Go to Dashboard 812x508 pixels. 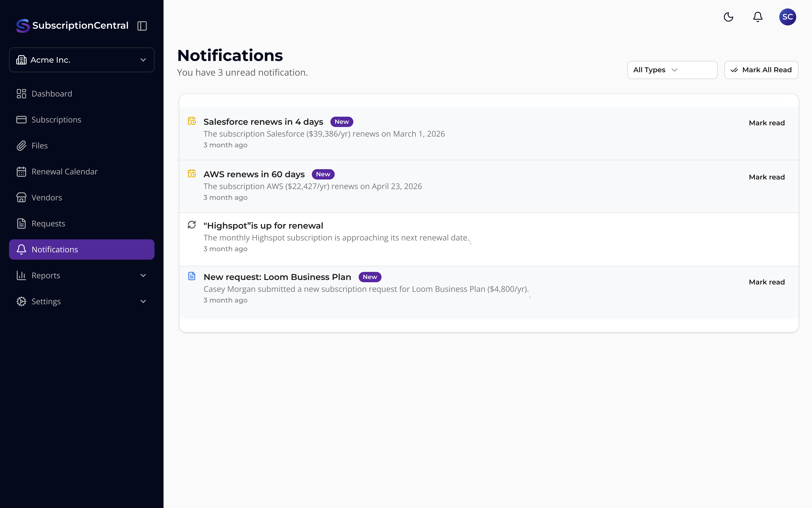click(x=82, y=94)
